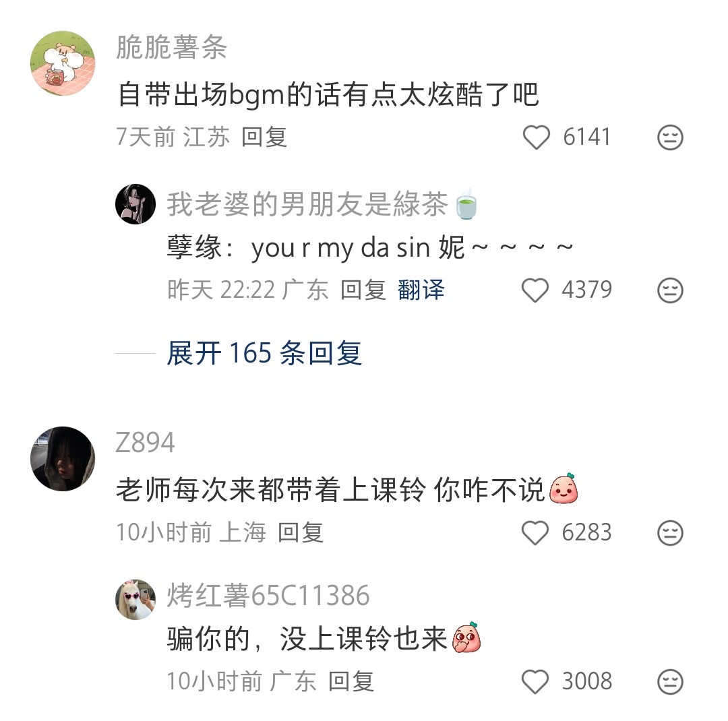Expand 165 more replies
The image size is (728, 721).
pyautogui.click(x=264, y=353)
